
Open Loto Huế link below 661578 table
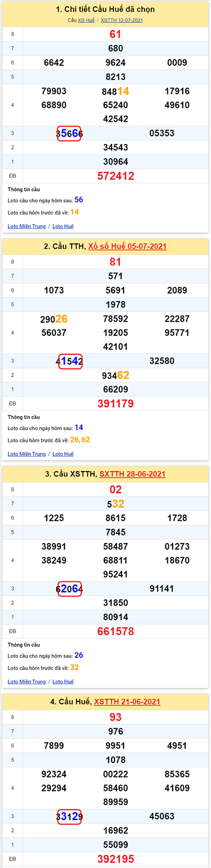click(63, 682)
